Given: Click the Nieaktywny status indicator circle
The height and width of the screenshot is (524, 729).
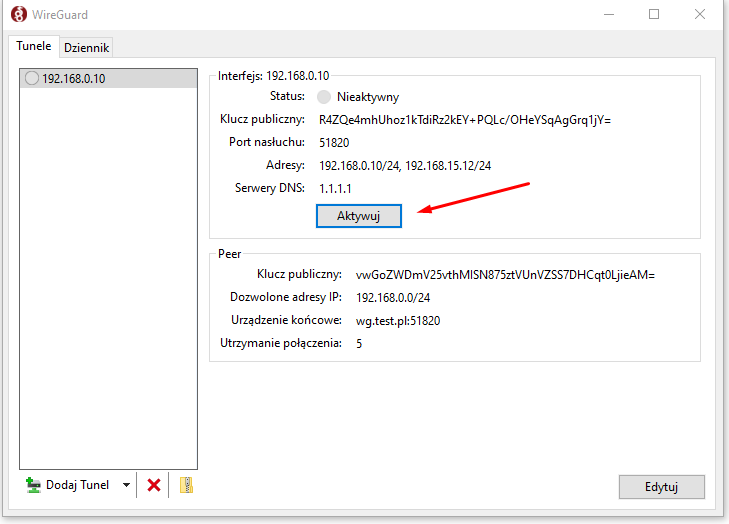Looking at the screenshot, I should (x=323, y=97).
